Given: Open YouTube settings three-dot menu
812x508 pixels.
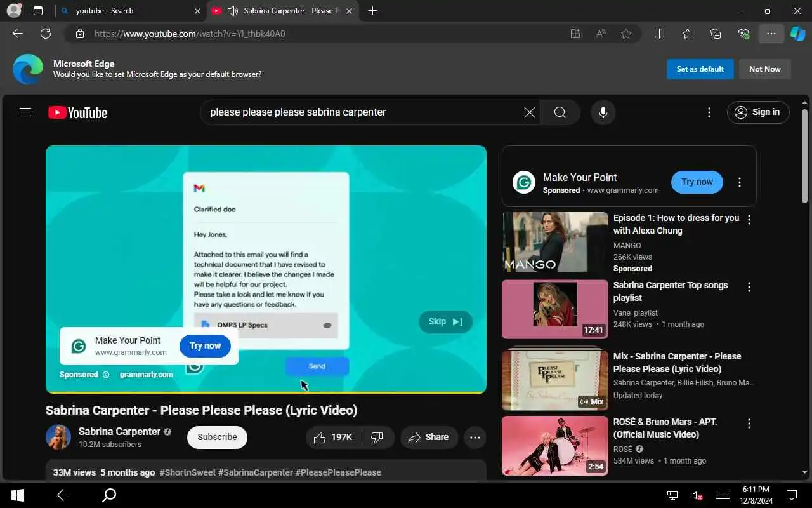Looking at the screenshot, I should point(709,112).
